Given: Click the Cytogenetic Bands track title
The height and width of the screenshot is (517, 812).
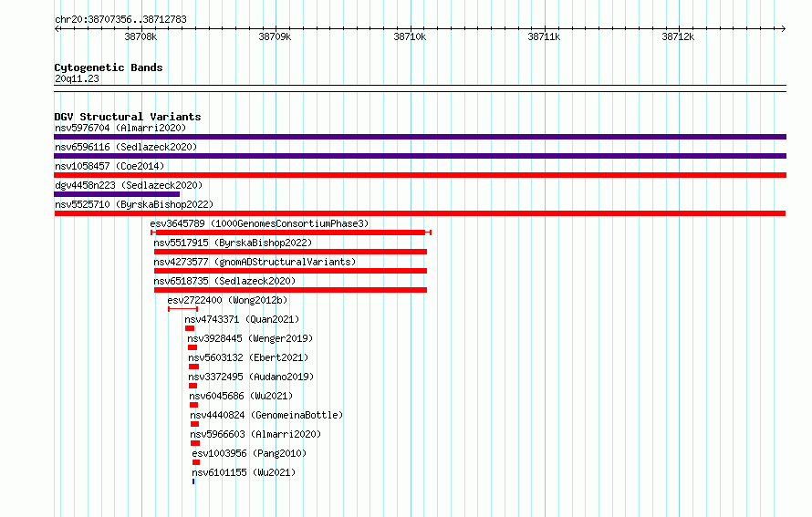Looking at the screenshot, I should coord(109,67).
